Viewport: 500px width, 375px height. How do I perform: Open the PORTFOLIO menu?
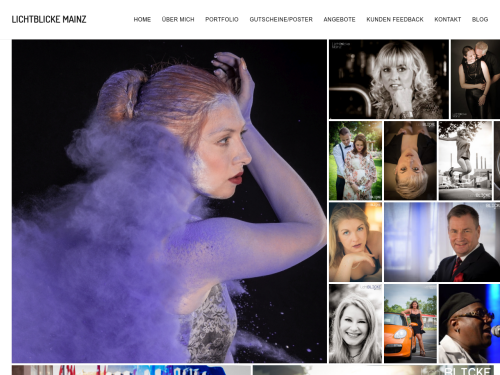coord(222,20)
